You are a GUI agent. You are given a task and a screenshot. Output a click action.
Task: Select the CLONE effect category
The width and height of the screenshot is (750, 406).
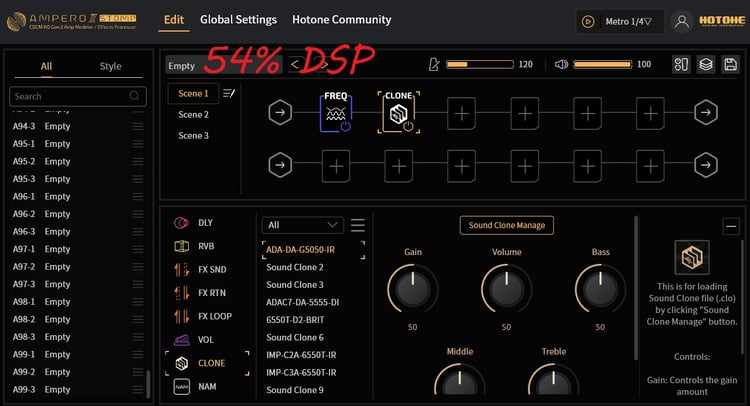pyautogui.click(x=207, y=363)
